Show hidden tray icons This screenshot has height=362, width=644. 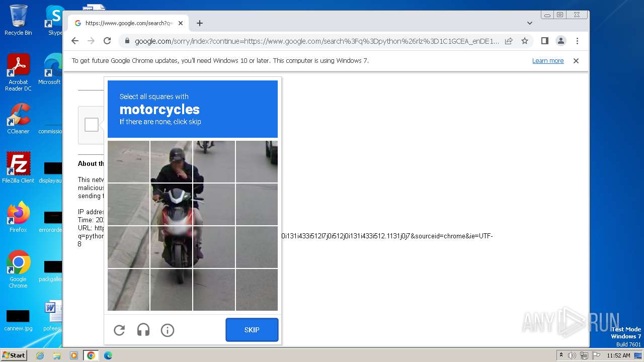(561, 355)
